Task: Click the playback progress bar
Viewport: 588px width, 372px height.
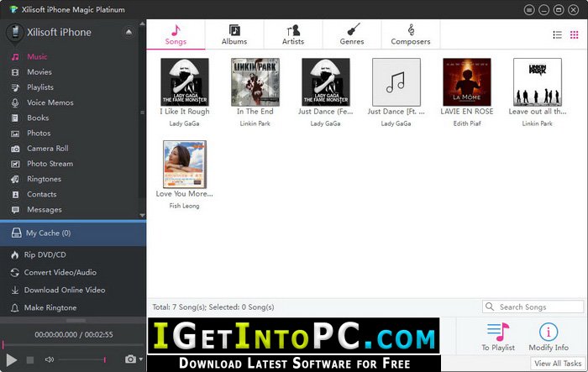Action: [x=73, y=344]
